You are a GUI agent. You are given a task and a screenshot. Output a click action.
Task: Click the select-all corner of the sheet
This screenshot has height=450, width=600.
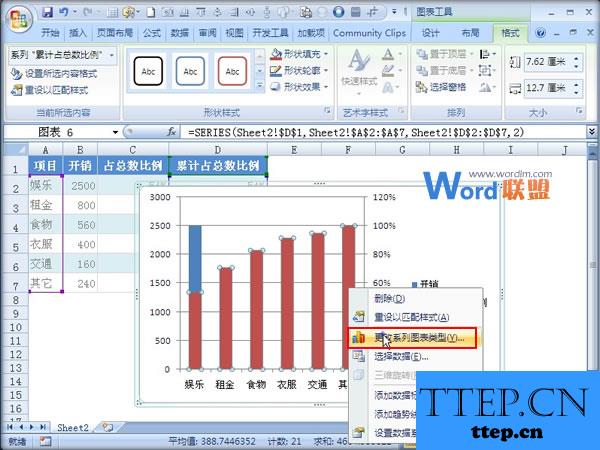click(15, 148)
